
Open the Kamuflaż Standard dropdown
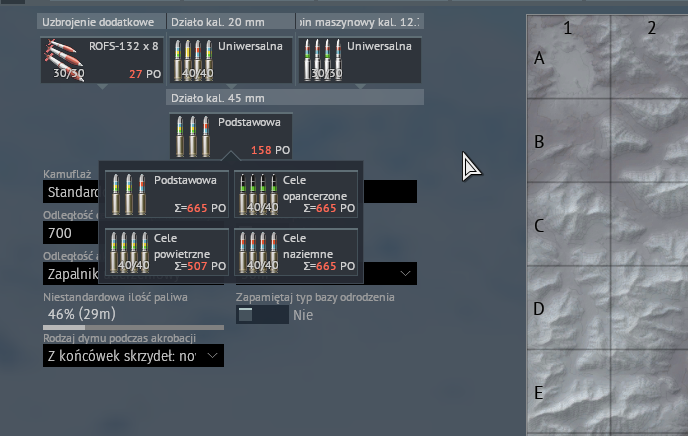(x=70, y=192)
